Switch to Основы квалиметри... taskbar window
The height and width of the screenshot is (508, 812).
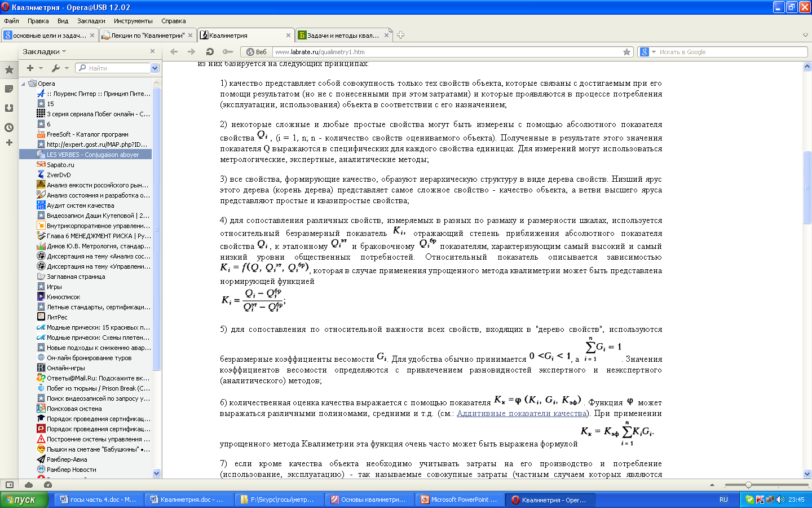point(369,500)
